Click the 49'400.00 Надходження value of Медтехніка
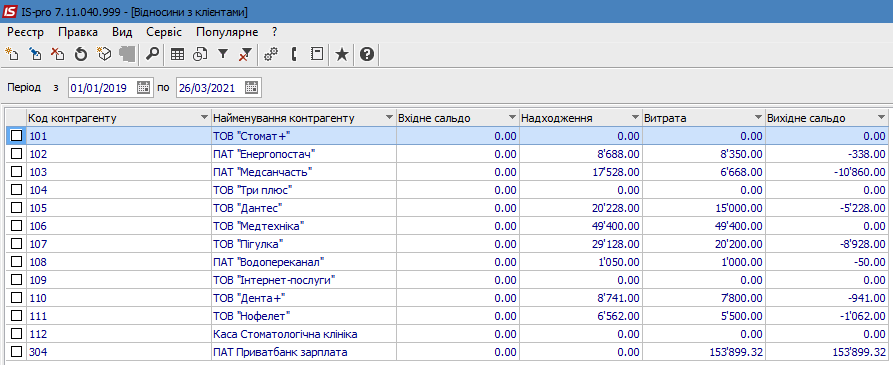 point(580,225)
